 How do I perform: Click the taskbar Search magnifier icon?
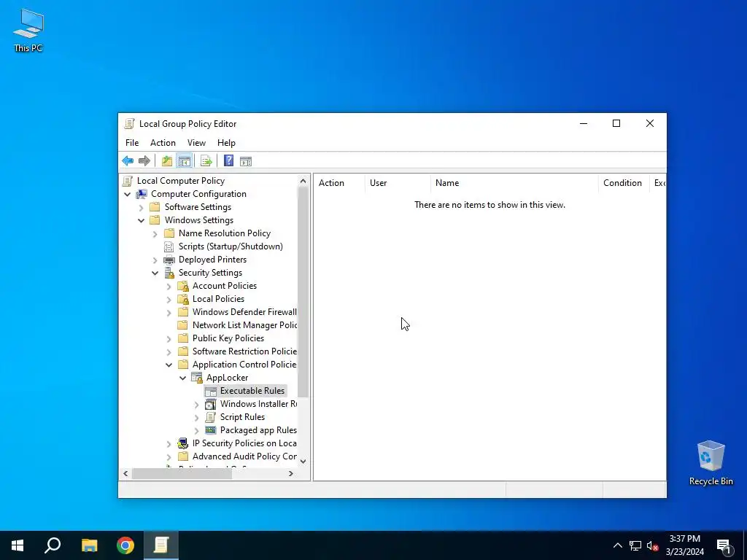click(x=53, y=545)
